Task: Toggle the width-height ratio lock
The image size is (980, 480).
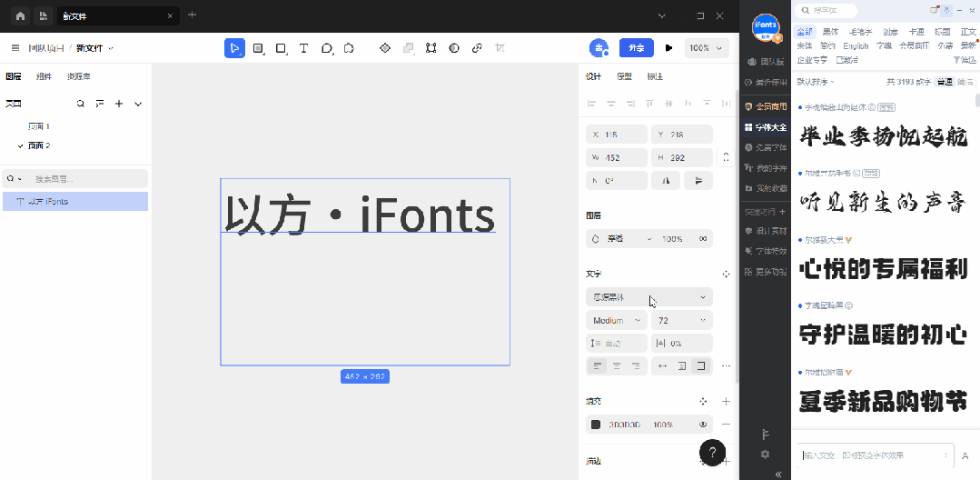Action: 725,157
